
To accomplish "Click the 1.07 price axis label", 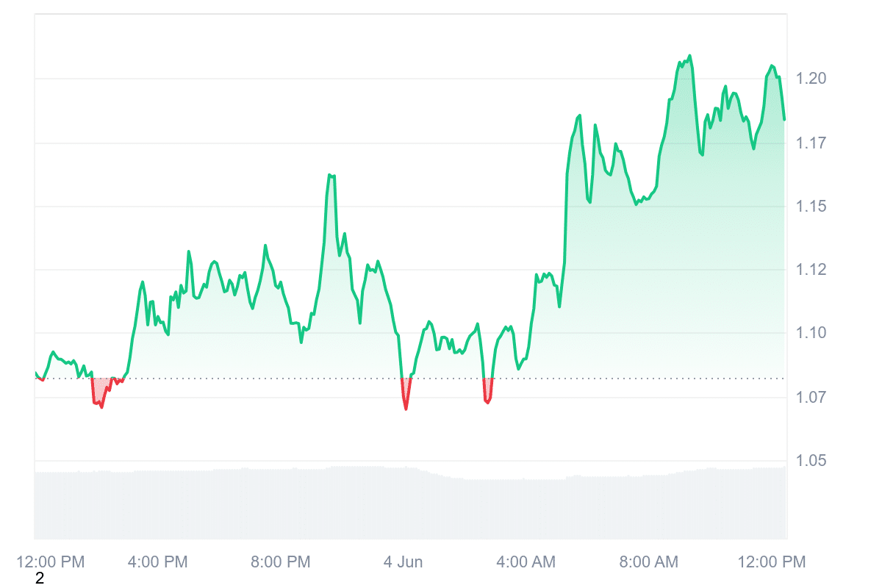I will point(812,398).
